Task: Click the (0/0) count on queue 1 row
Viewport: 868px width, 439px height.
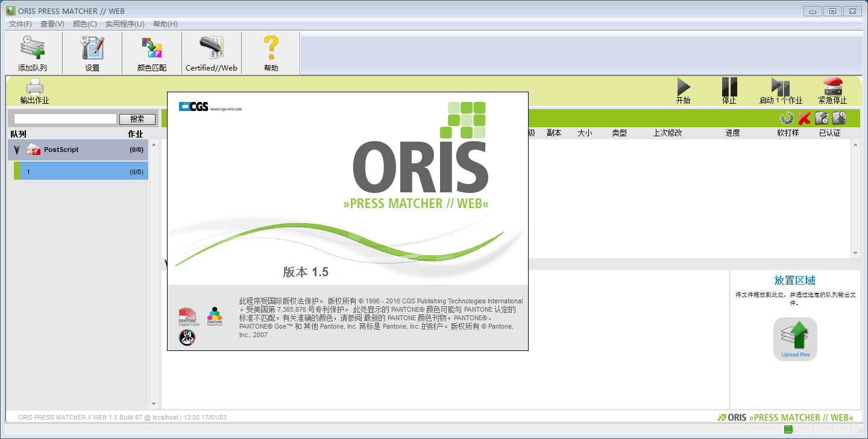Action: coord(136,172)
